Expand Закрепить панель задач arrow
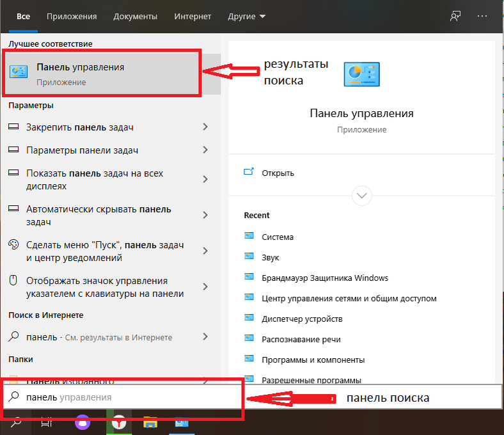 [205, 127]
